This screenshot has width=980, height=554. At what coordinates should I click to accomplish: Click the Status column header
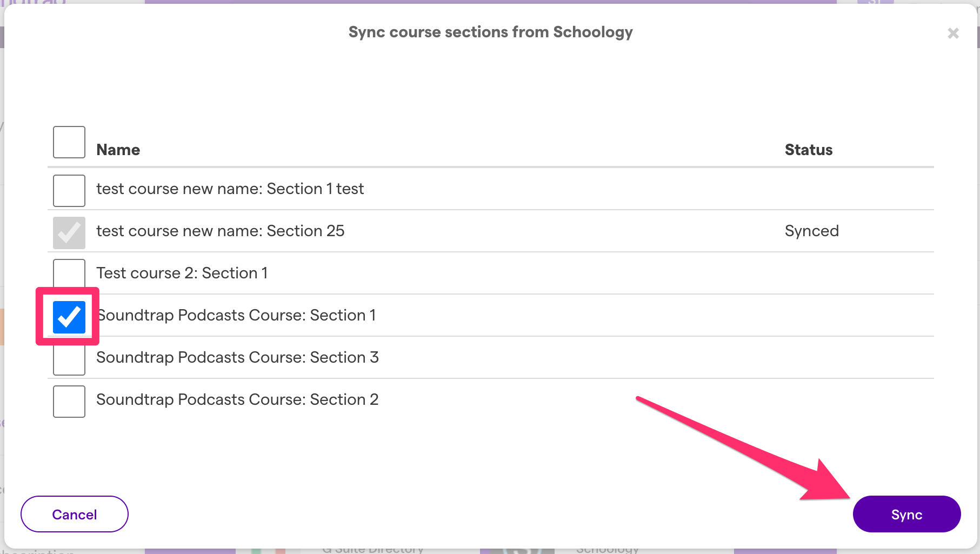(808, 150)
